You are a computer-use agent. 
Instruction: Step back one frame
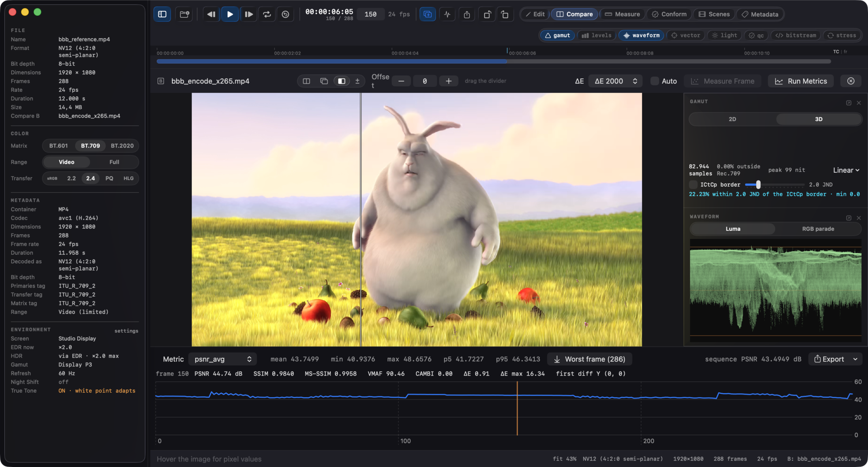click(211, 14)
